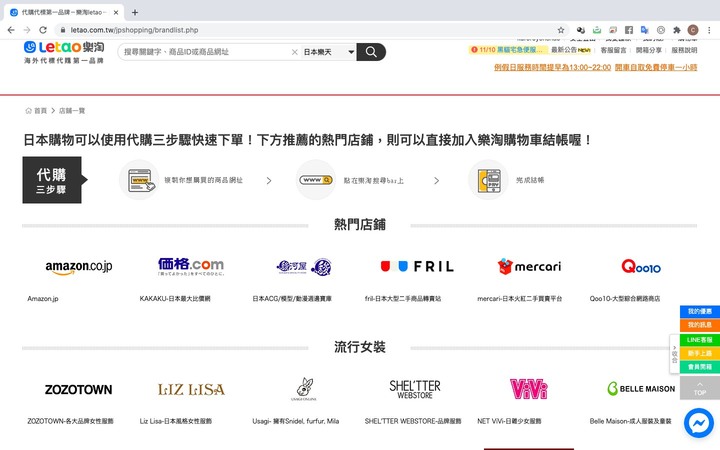
Task: Click into the keyword search field
Action: (x=205, y=52)
